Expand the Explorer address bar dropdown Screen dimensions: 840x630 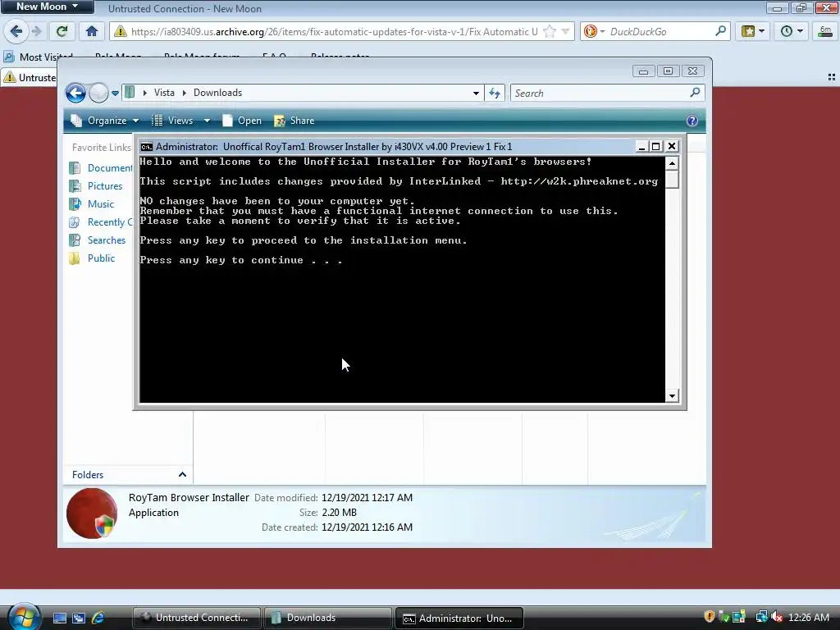(x=476, y=94)
